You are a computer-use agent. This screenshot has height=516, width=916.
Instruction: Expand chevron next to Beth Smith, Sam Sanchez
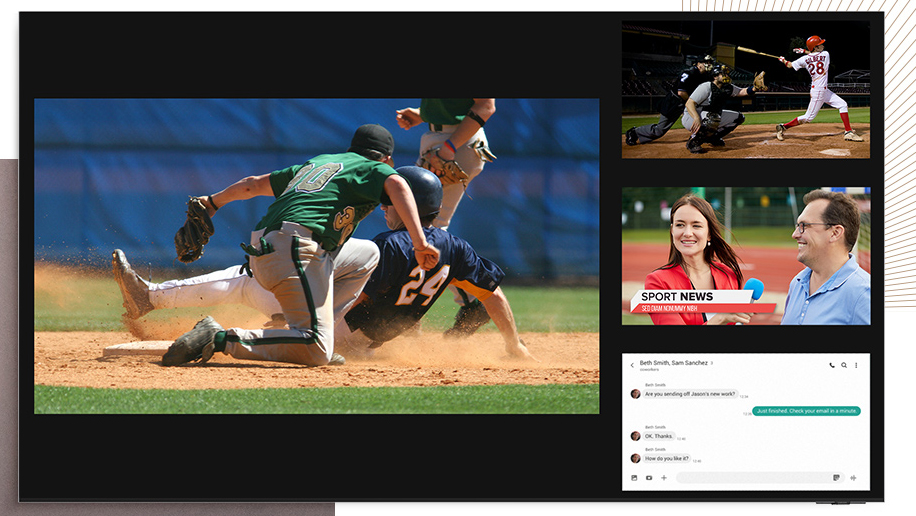712,363
